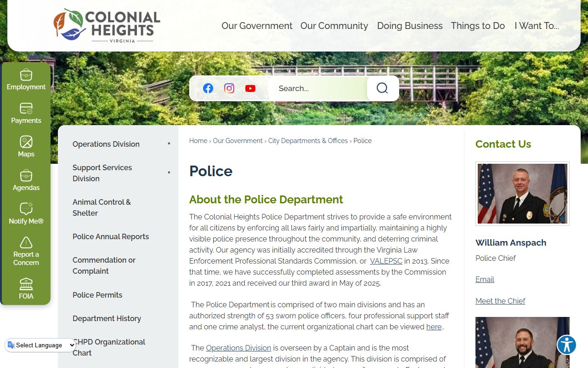Follow the VALEPSC link
The height and width of the screenshot is (368, 588).
[x=386, y=261]
